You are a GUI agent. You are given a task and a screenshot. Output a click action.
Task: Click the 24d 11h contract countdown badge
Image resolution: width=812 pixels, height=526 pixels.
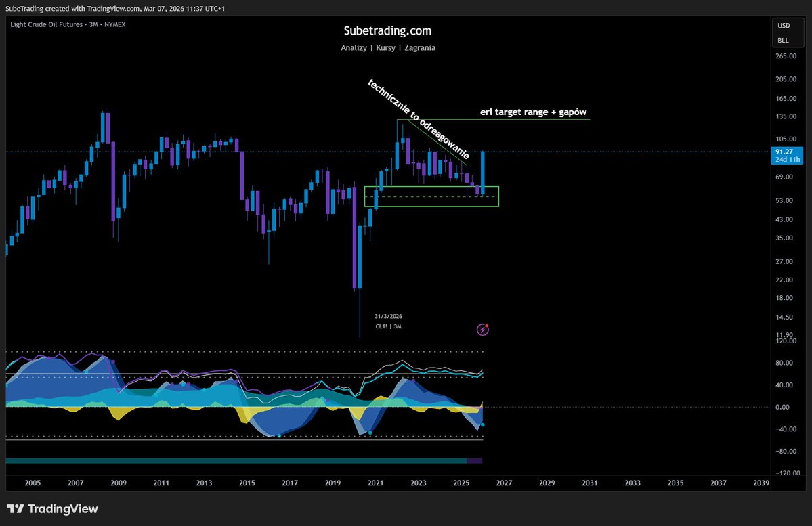point(786,160)
